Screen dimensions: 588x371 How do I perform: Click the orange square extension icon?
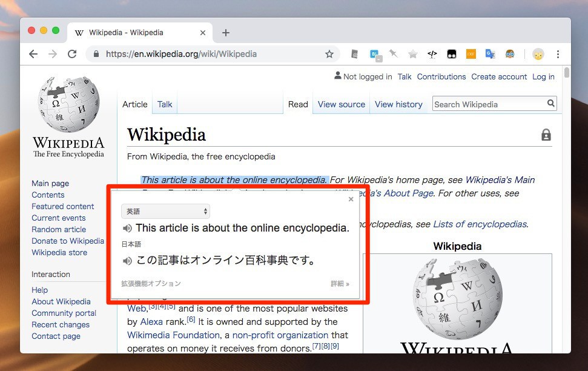(x=471, y=54)
